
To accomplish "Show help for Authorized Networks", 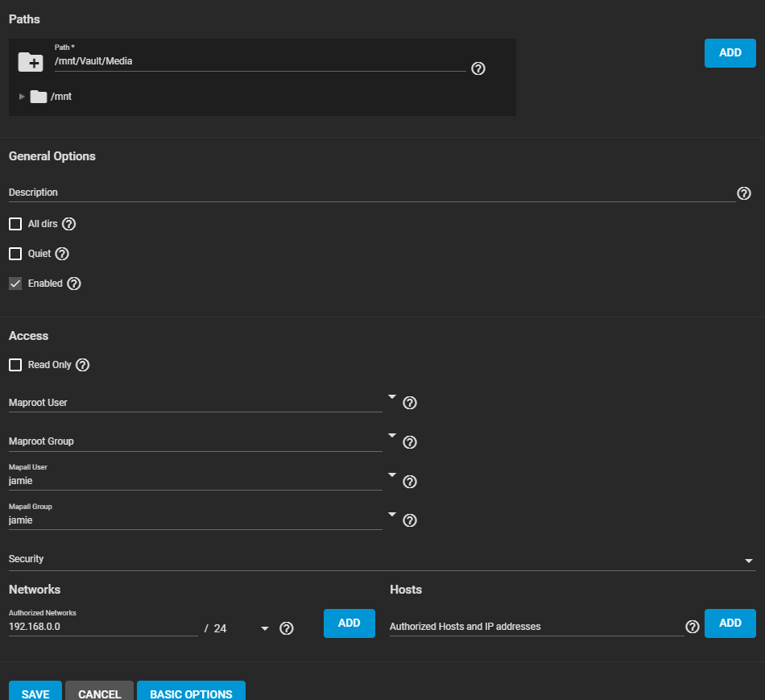I will 286,628.
